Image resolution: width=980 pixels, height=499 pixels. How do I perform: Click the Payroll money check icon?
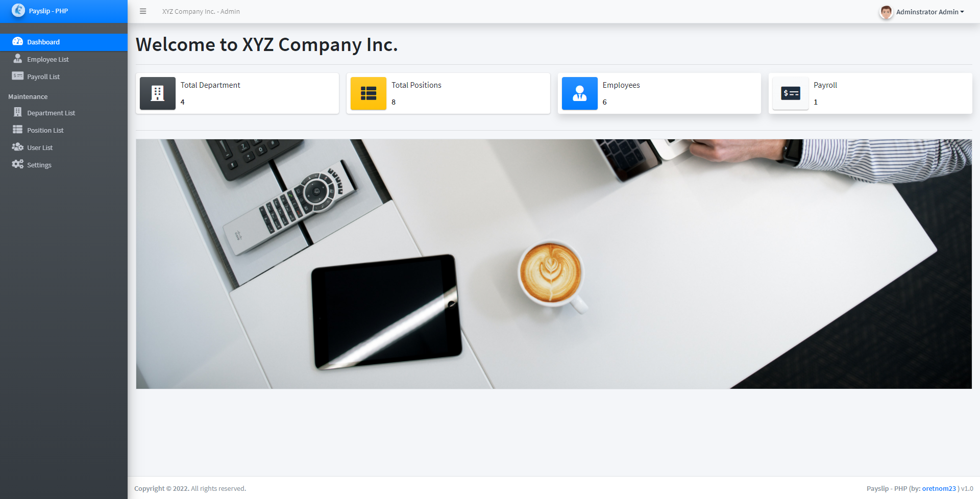pyautogui.click(x=791, y=93)
